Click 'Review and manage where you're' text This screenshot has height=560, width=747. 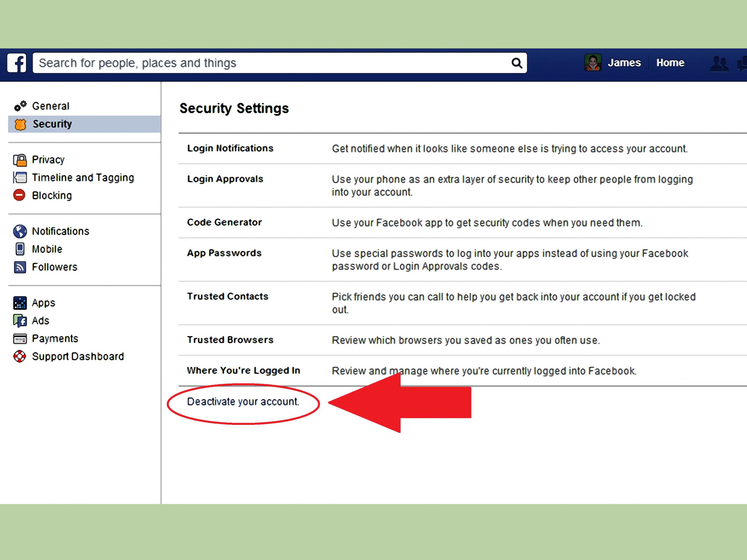pos(484,371)
